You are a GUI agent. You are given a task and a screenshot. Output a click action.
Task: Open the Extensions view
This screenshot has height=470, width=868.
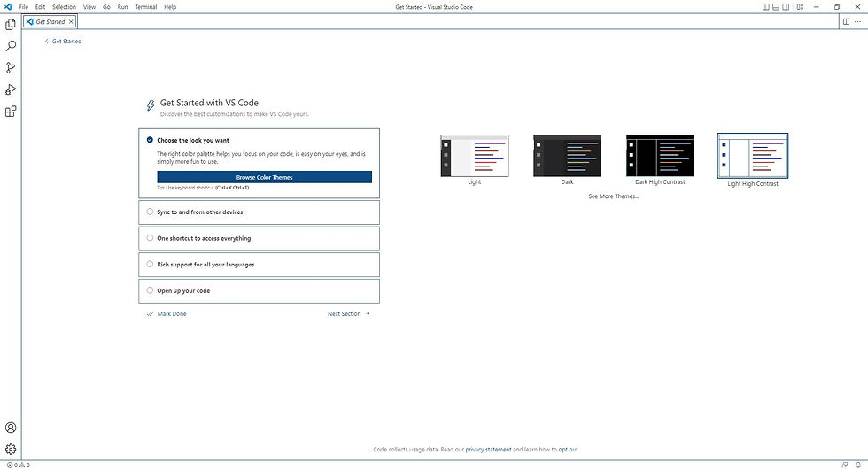pos(11,112)
